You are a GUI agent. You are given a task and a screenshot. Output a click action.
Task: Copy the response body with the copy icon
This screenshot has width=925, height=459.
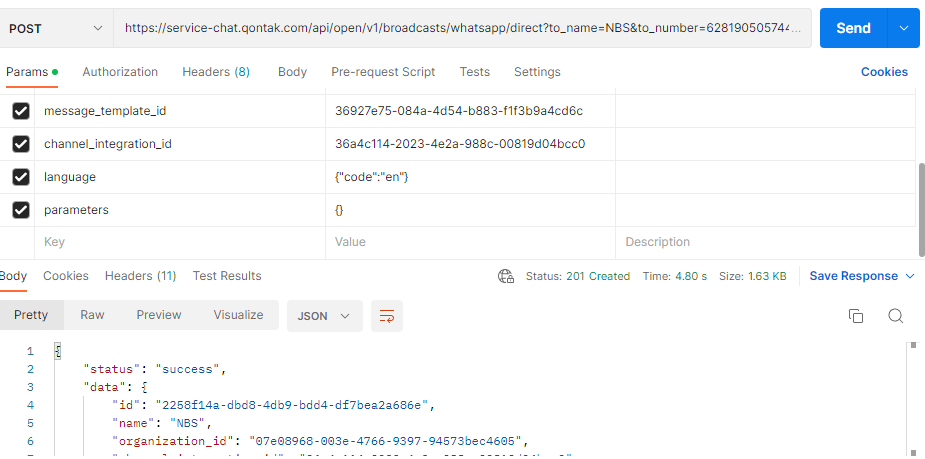855,316
